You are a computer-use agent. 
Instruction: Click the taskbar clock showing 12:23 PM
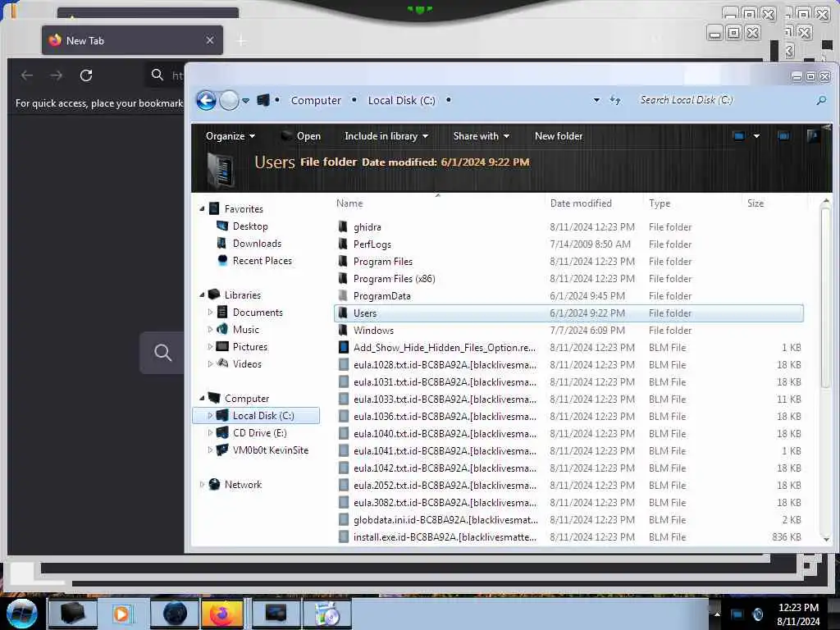(797, 614)
